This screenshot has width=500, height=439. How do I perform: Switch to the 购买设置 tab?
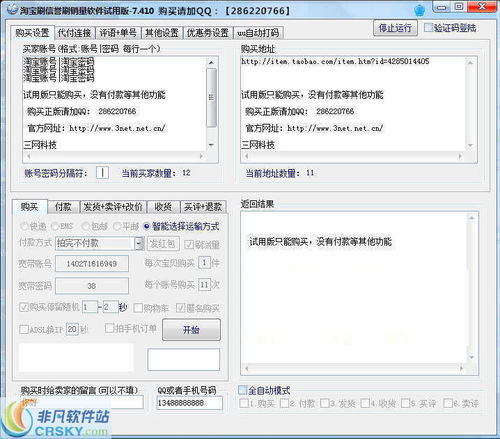pos(32,33)
